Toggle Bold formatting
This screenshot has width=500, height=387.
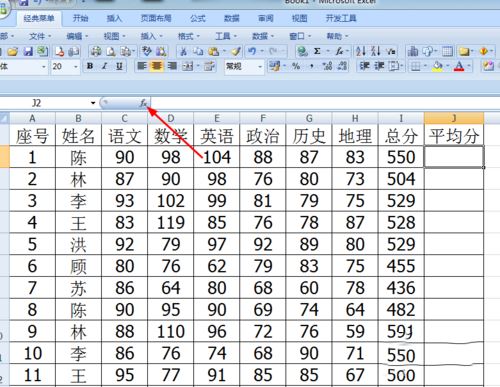(x=90, y=66)
